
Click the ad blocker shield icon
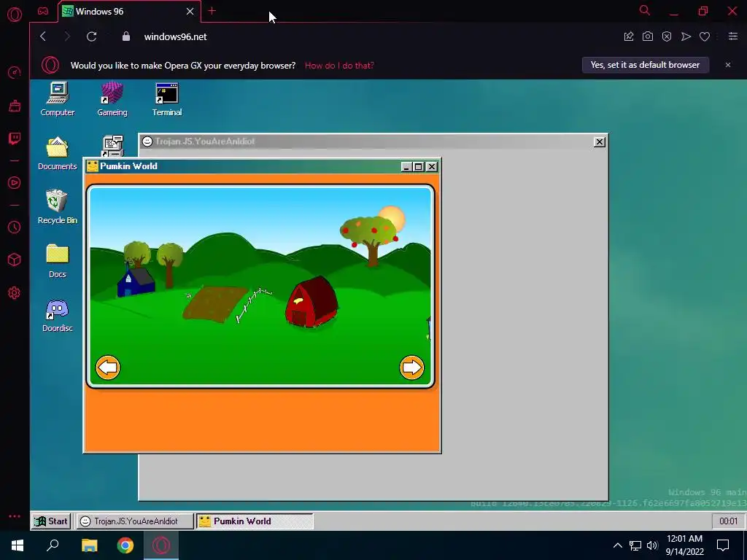[667, 36]
